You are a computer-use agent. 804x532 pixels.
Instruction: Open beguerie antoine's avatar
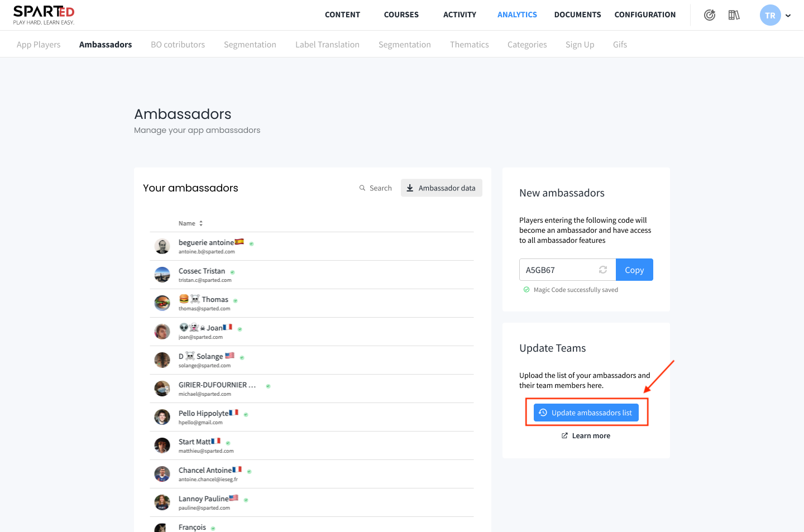click(162, 246)
